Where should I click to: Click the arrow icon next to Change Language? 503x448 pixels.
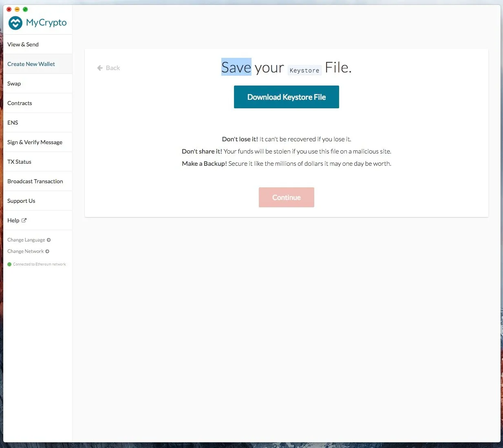49,240
